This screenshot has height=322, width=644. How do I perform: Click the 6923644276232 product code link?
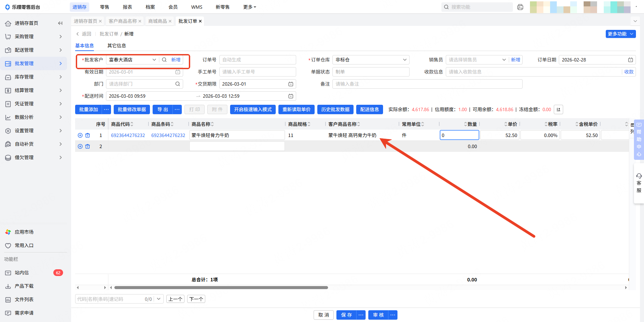[x=128, y=135]
